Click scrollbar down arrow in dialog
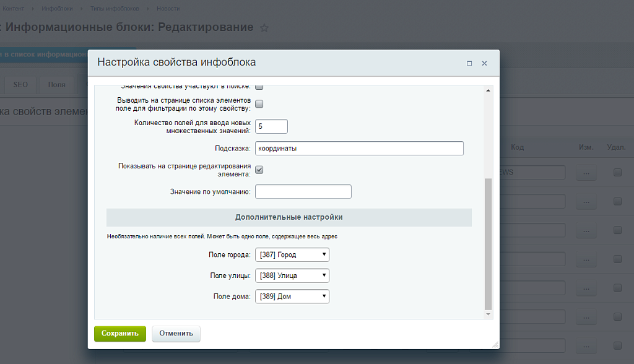Image resolution: width=634 pixels, height=364 pixels. click(x=488, y=314)
